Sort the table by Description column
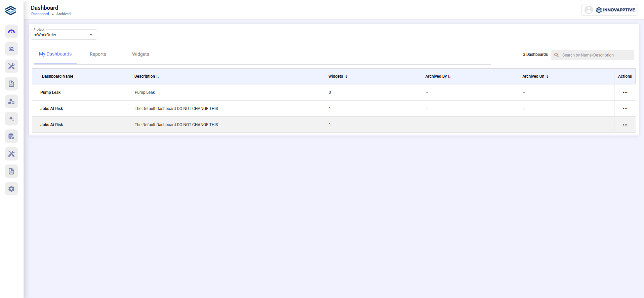Viewport: 644px width, 298px height. 147,76
